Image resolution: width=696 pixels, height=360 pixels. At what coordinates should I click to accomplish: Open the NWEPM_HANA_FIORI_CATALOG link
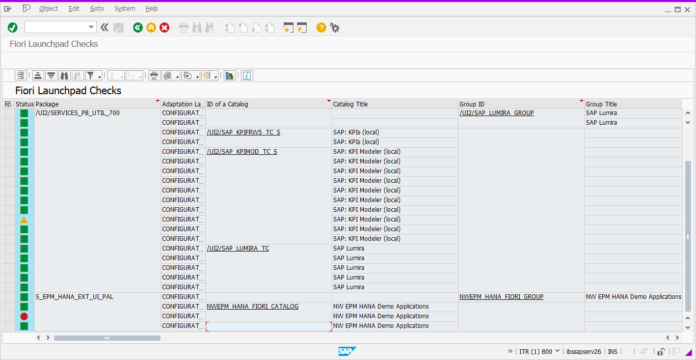253,306
